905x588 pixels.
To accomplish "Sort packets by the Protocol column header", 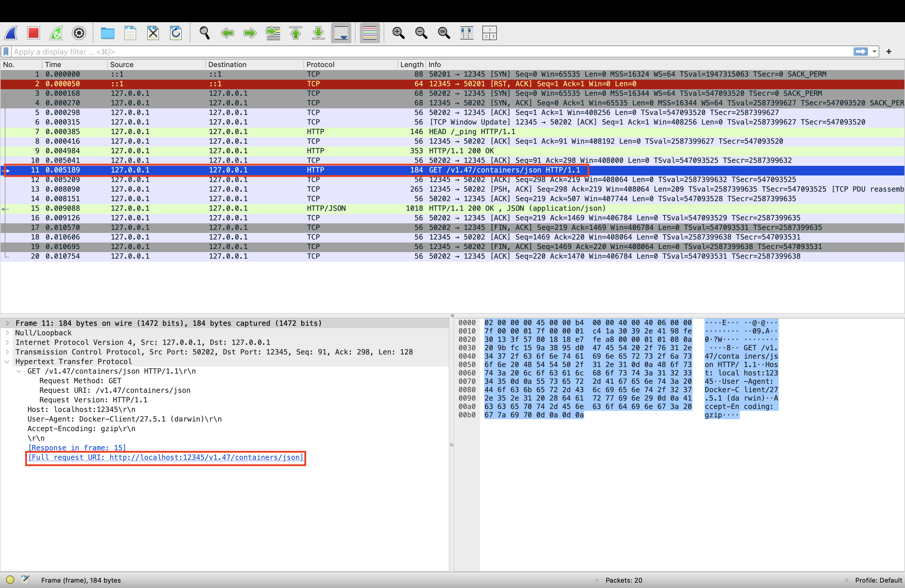I will (320, 65).
